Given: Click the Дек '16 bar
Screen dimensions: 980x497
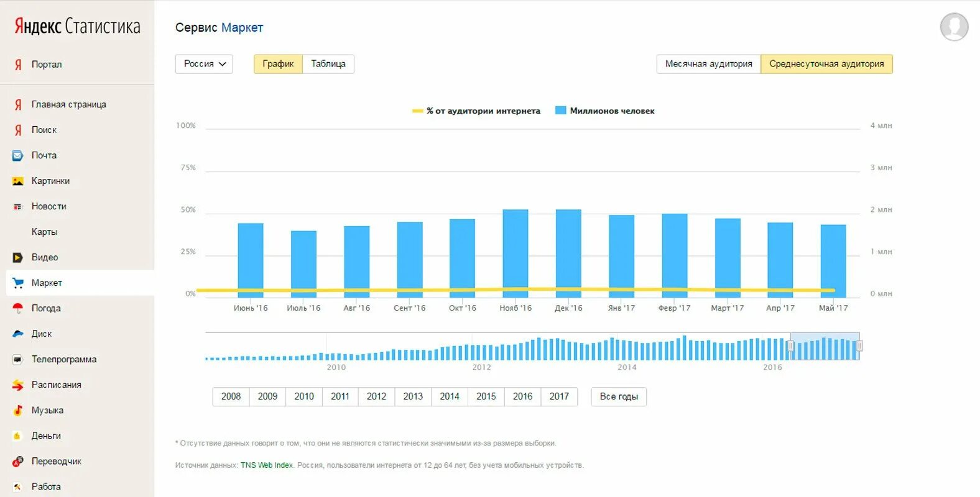Looking at the screenshot, I should click(568, 253).
